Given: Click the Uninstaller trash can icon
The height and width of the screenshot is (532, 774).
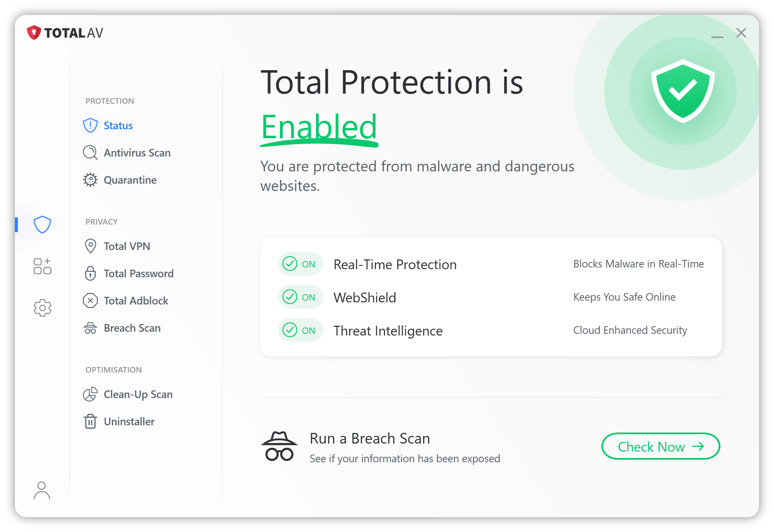Looking at the screenshot, I should [x=90, y=421].
